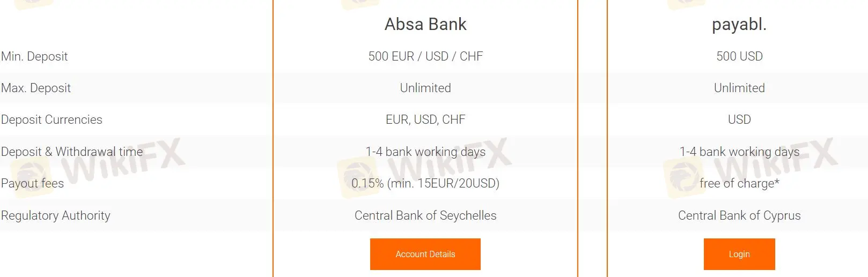Image resolution: width=868 pixels, height=277 pixels.
Task: Select the Central Bank of Cyprus text
Action: (x=739, y=215)
